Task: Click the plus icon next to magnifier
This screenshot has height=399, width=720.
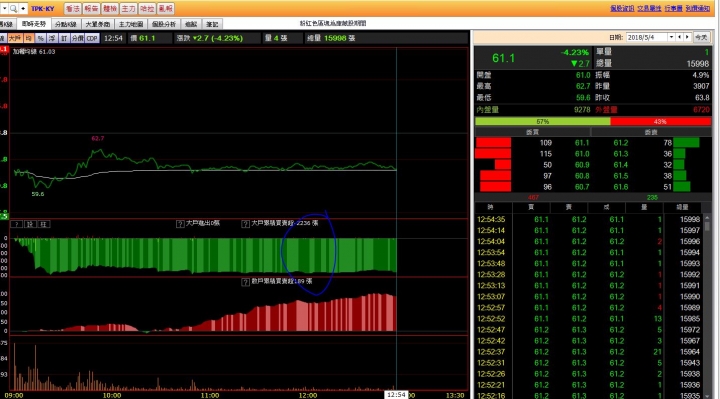Action: 22,8
